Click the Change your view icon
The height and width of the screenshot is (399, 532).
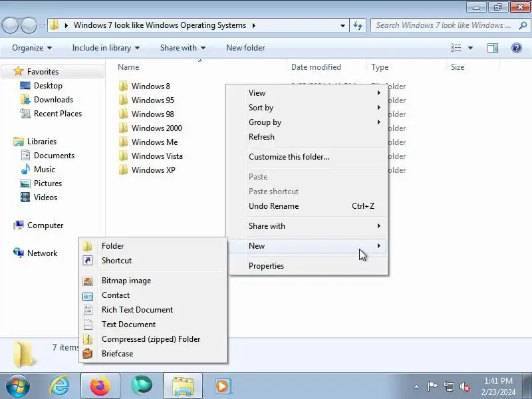[456, 48]
